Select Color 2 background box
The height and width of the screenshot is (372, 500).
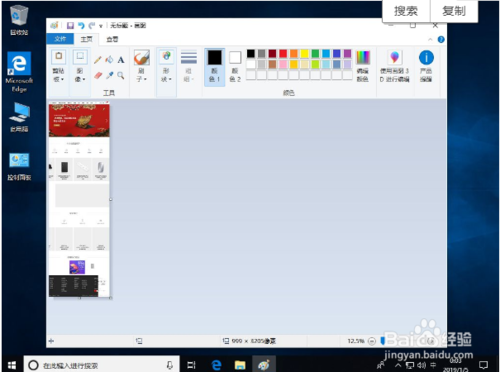(x=235, y=67)
